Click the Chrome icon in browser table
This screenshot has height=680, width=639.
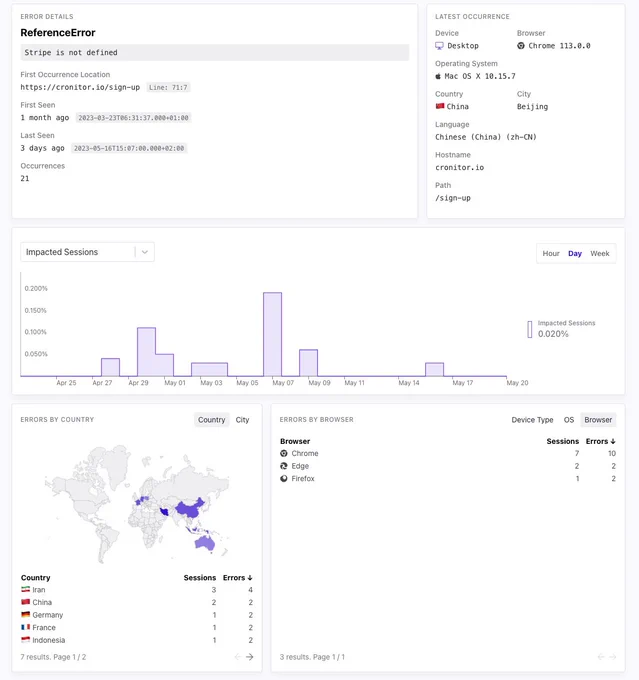[284, 453]
